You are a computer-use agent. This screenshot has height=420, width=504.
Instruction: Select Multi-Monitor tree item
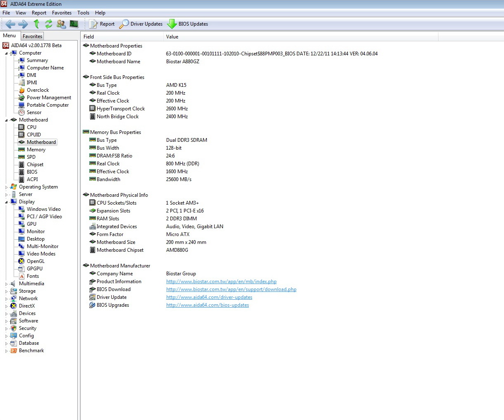coord(43,246)
